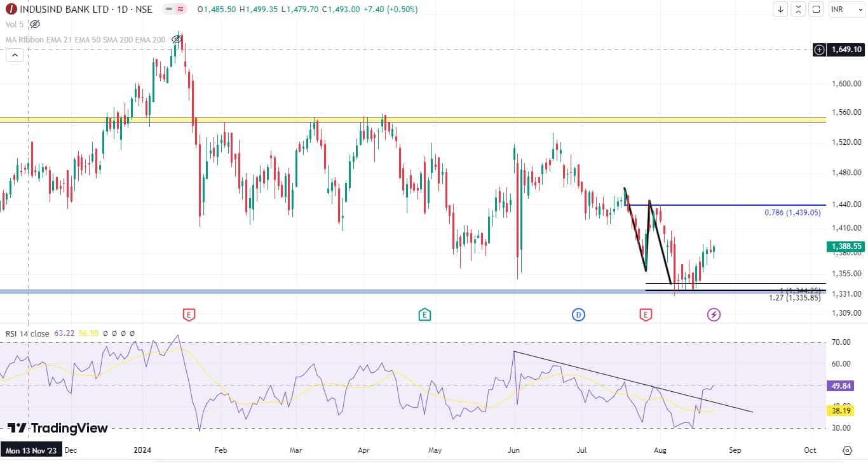Click the IndusInd Bank symbol logo icon
The height and width of the screenshot is (463, 868).
tap(11, 10)
